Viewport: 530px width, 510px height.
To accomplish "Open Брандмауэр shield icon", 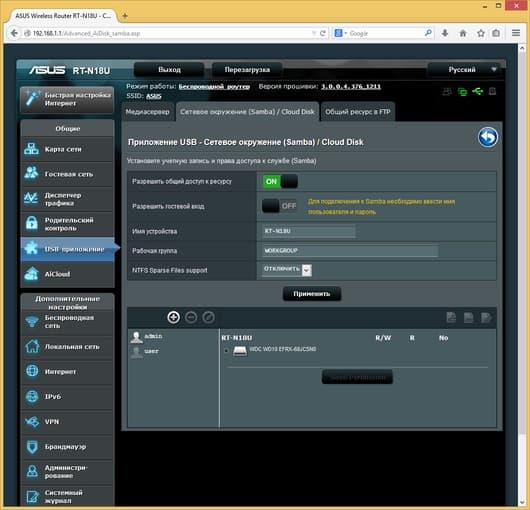I will [x=32, y=446].
